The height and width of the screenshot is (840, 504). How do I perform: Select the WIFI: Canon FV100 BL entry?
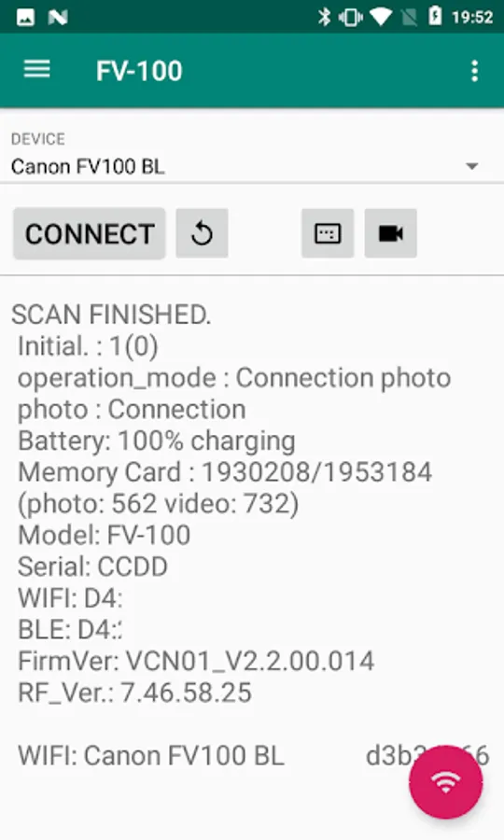pos(151,756)
